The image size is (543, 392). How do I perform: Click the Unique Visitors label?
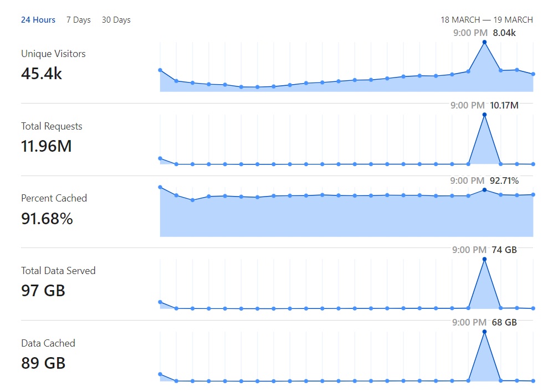click(x=53, y=54)
